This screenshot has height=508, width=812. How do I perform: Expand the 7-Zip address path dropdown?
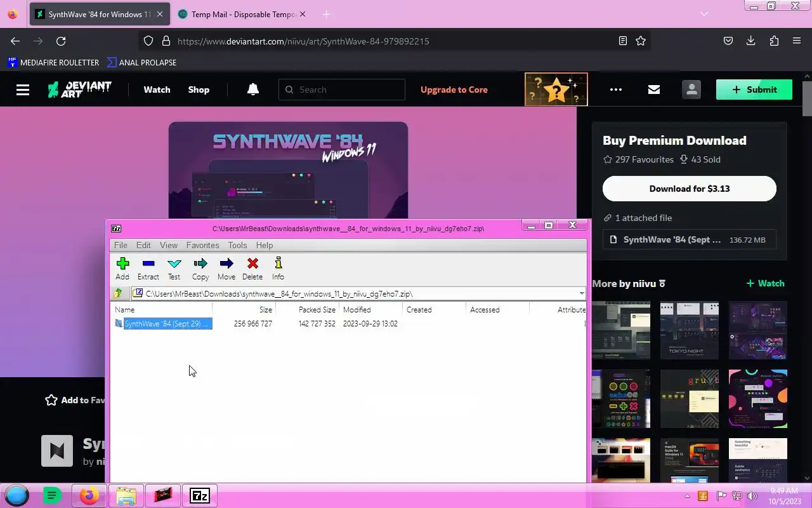(x=581, y=293)
